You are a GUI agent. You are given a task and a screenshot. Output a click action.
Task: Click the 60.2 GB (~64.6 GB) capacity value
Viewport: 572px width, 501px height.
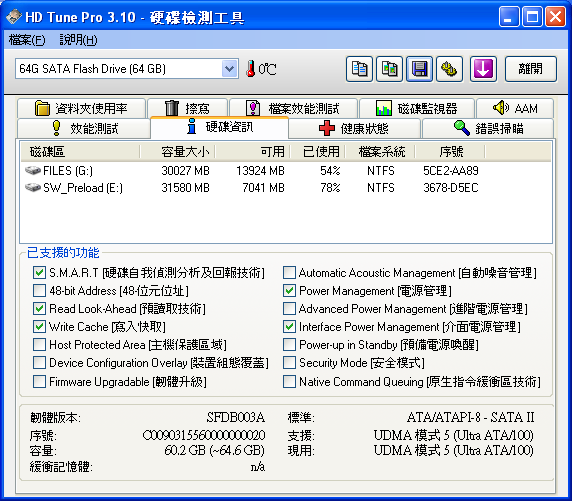pyautogui.click(x=214, y=450)
